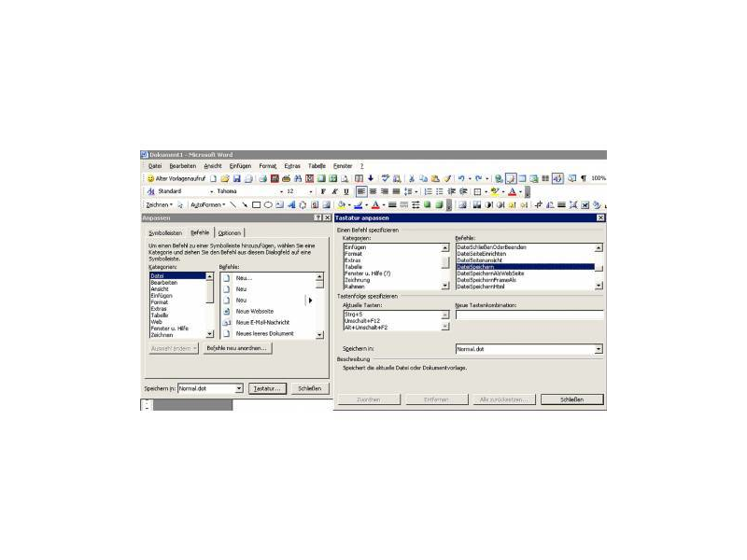747x560 pixels.
Task: Click the Alle zurücksetzen... button
Action: pyautogui.click(x=503, y=399)
